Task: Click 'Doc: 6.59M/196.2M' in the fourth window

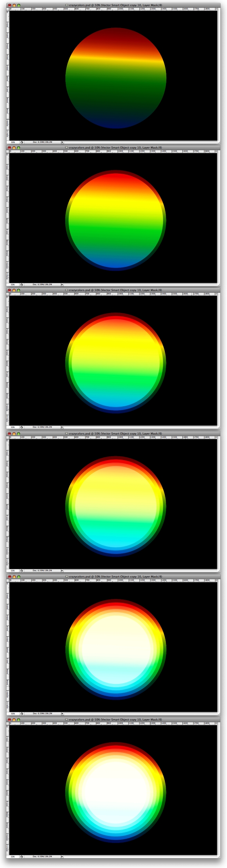Action: pos(42,571)
